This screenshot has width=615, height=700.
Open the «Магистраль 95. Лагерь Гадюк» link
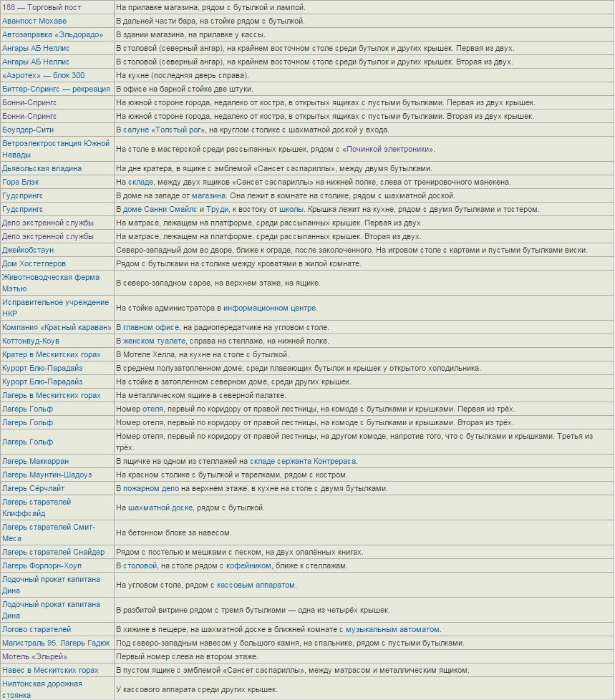[56, 643]
